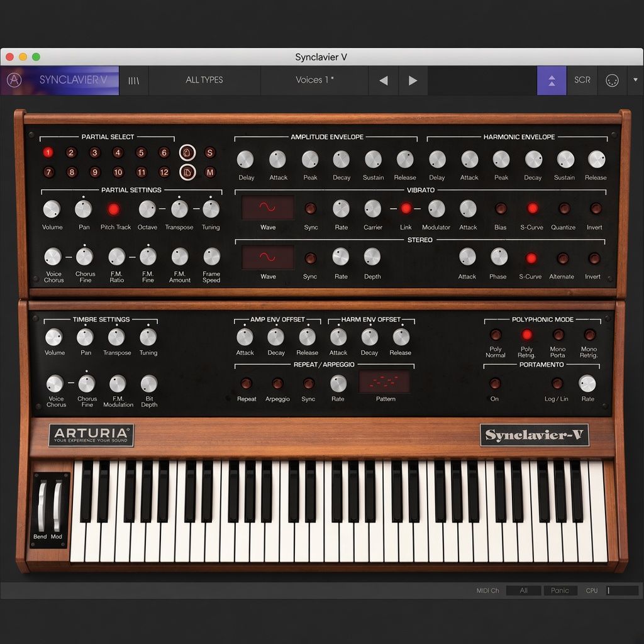Screen dimensions: 644x644
Task: Select Poly Retrig. mode
Action: coord(526,335)
